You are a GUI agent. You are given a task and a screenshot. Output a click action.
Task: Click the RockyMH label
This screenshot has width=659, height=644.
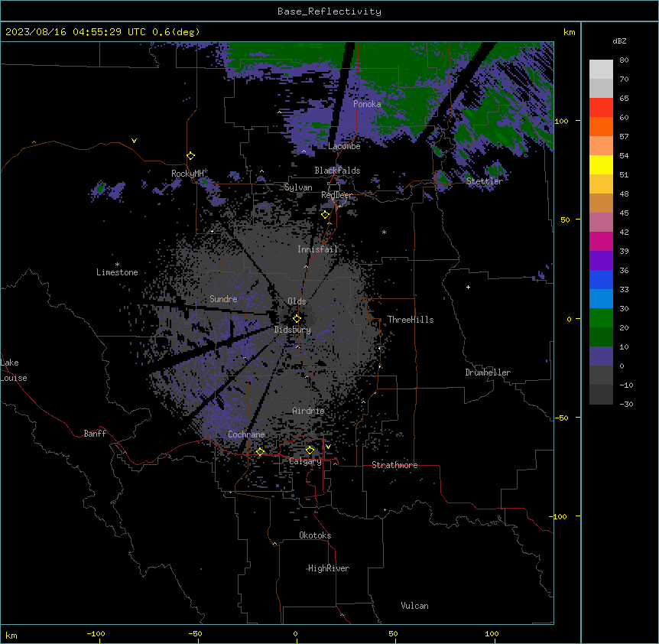[x=187, y=173]
